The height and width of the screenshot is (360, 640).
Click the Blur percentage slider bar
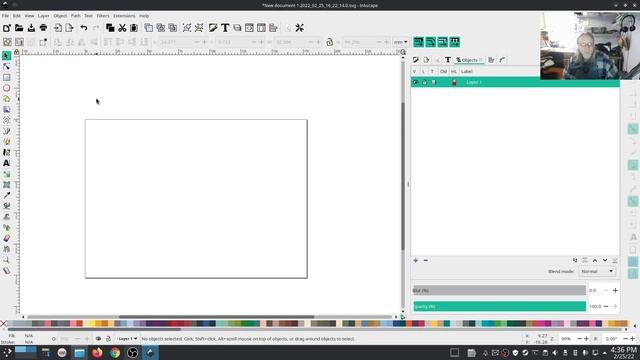[499, 290]
